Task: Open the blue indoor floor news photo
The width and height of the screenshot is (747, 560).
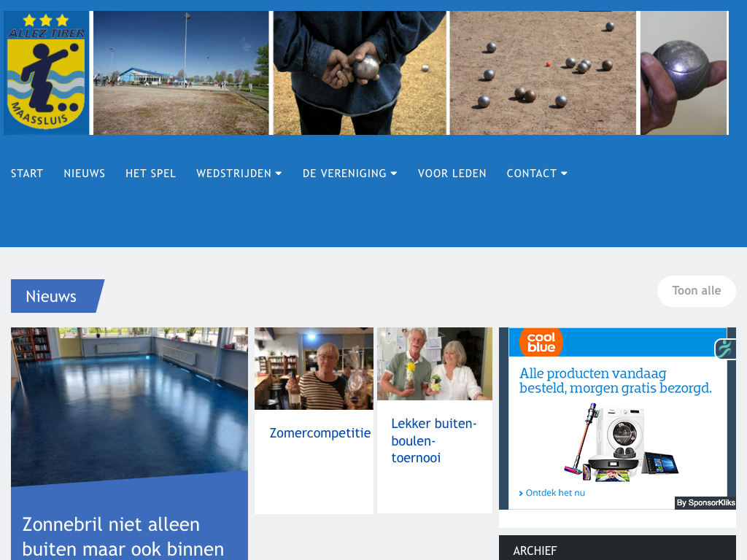Action: (129, 406)
